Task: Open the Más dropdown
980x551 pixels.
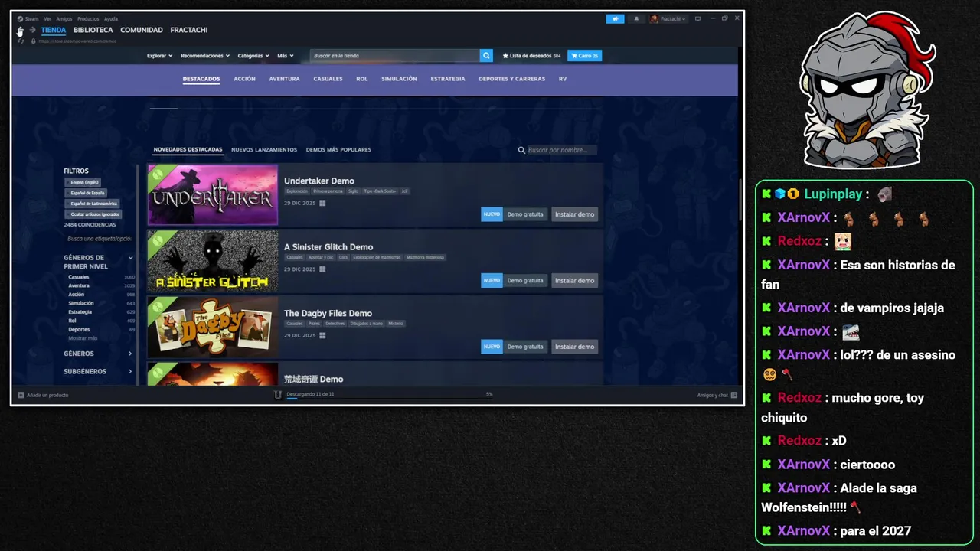Action: tap(286, 56)
